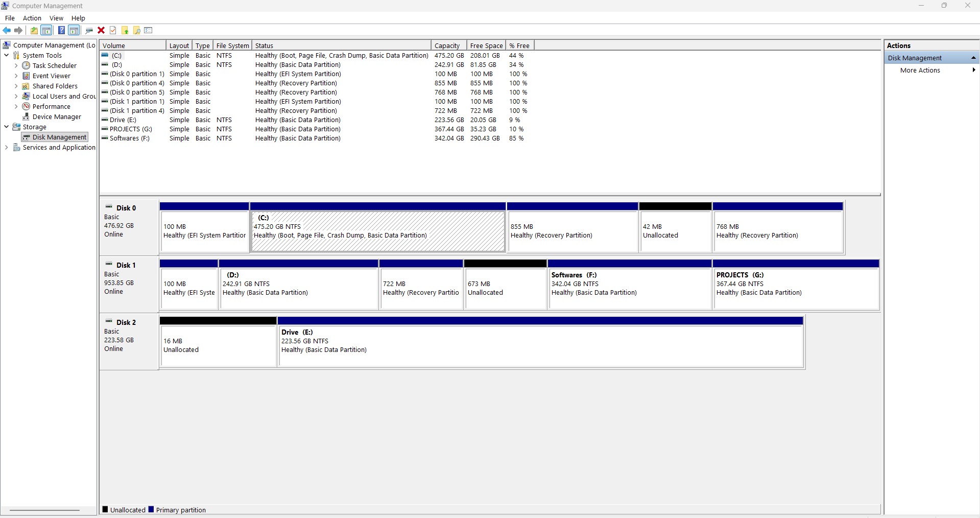Sort by the Capacity column header

[x=449, y=45]
